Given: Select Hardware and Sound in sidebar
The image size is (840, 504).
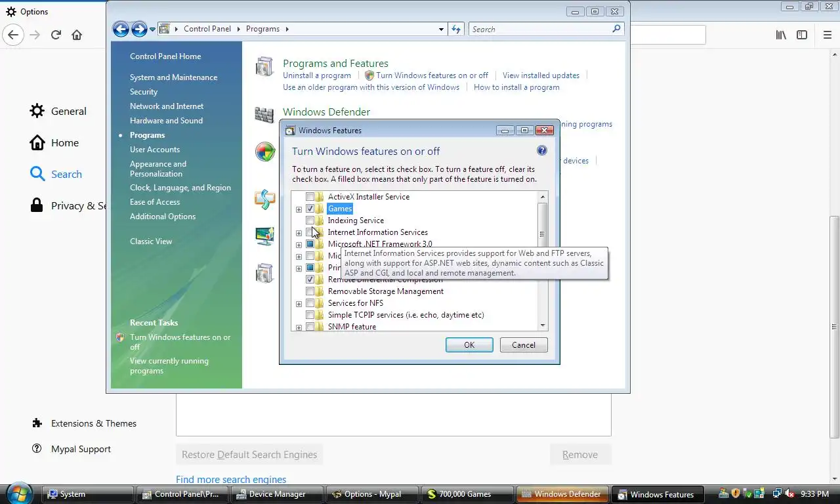Looking at the screenshot, I should 166,121.
